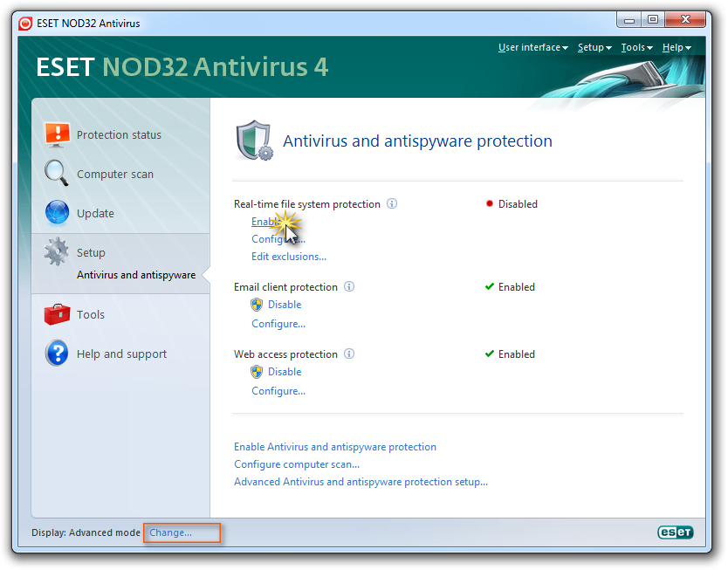Open the User interface dropdown menu
Image resolution: width=728 pixels, height=570 pixels.
pos(533,47)
